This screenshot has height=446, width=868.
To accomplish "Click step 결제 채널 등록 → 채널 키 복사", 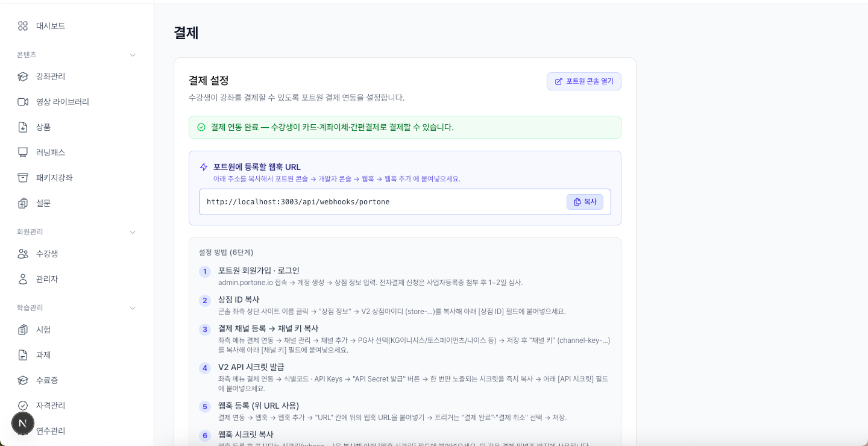I will [x=268, y=328].
